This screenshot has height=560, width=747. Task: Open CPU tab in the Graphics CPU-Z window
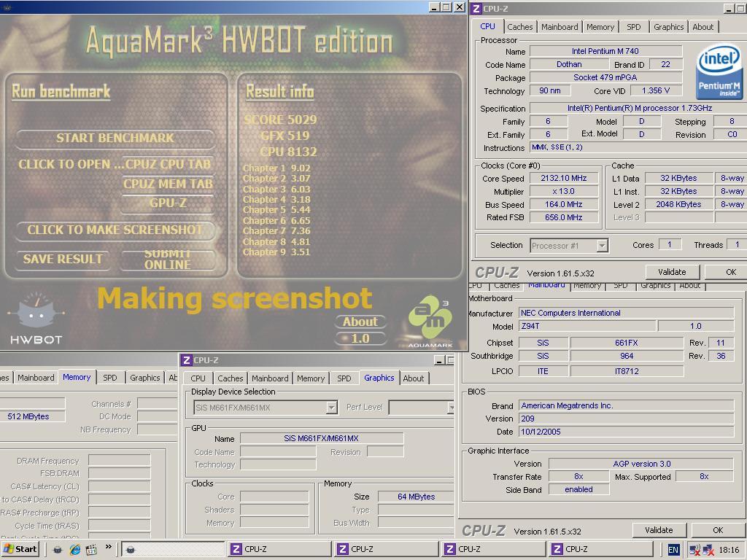pyautogui.click(x=198, y=378)
